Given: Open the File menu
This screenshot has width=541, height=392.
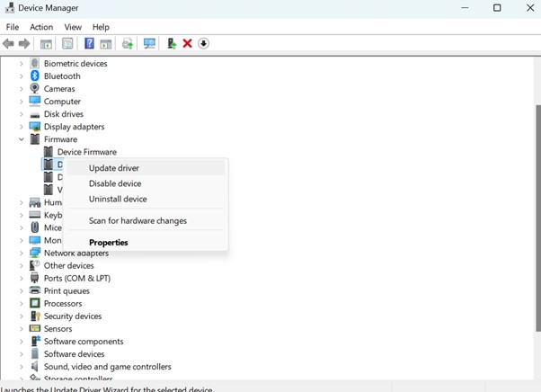Looking at the screenshot, I should [x=13, y=27].
